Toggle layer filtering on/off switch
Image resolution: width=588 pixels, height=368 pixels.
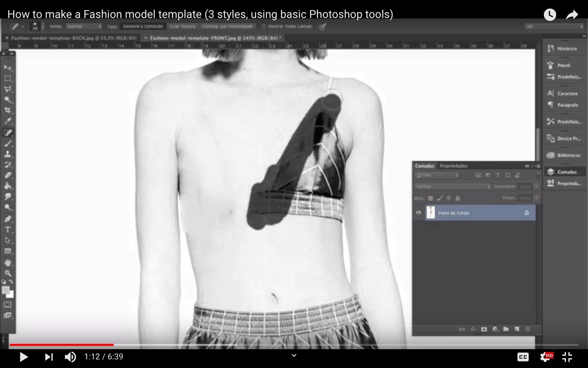click(538, 175)
